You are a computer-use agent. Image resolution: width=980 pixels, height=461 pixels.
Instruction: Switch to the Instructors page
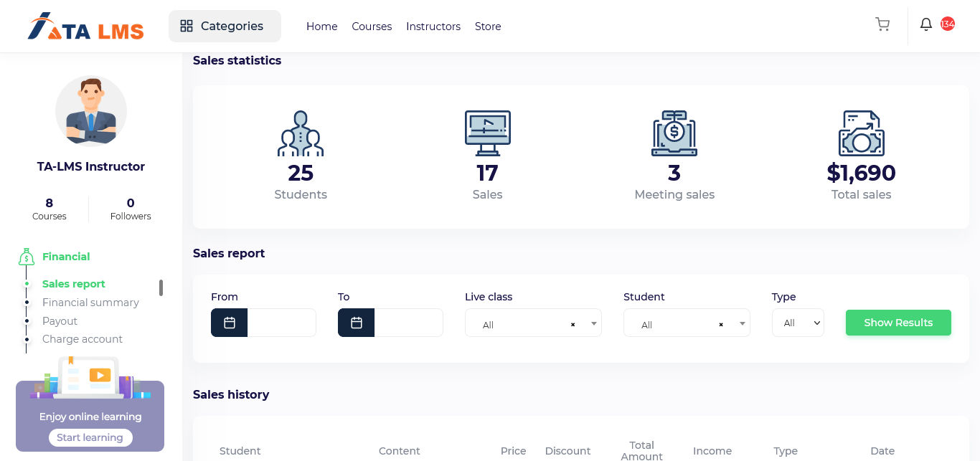(433, 27)
